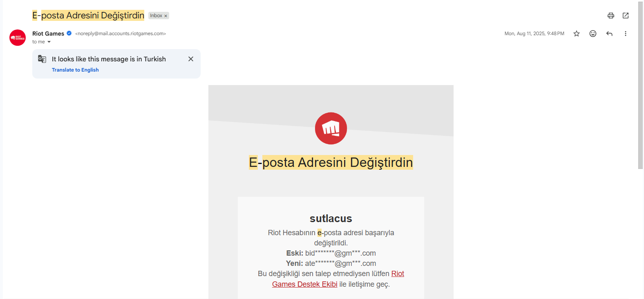Click the large heading E-posta Adresini Değiştirdin

[331, 162]
